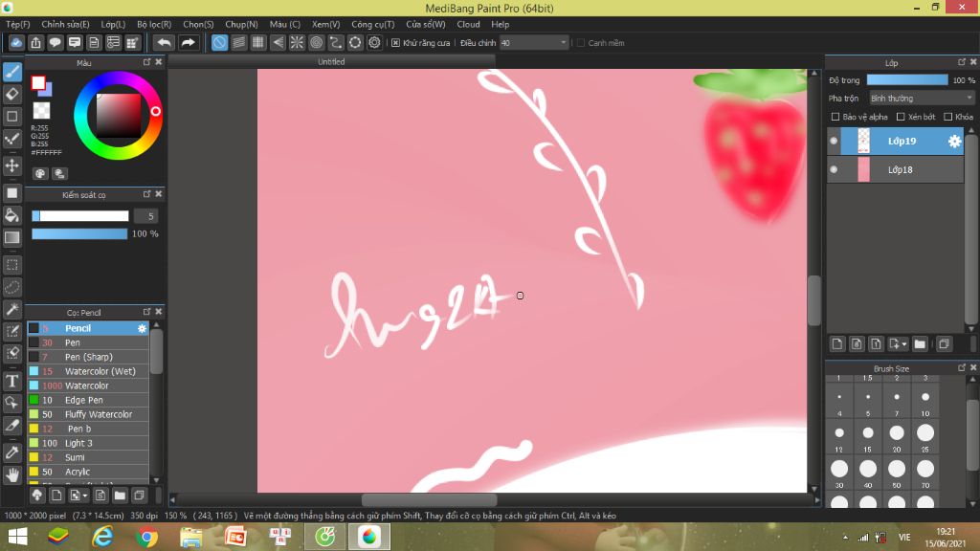Open Lớp(L) menu
980x551 pixels.
(x=113, y=24)
